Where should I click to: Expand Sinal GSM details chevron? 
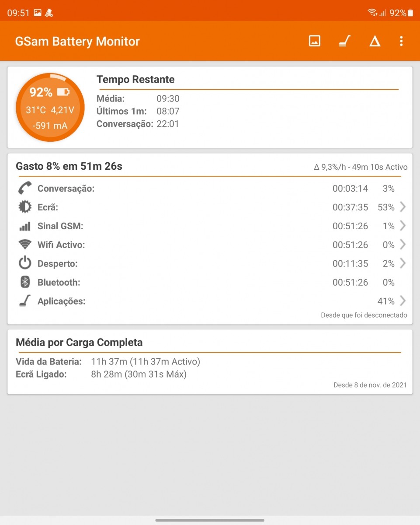click(x=403, y=226)
